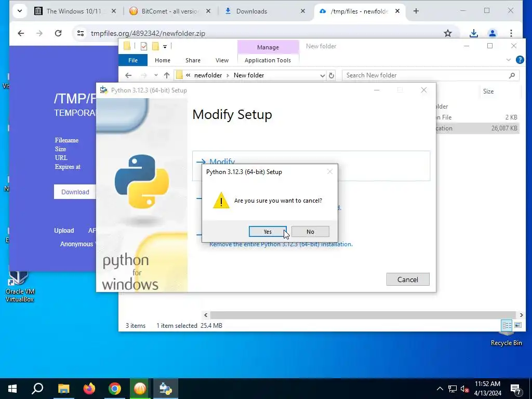Select the Manage contextual tab
This screenshot has width=532, height=399.
coord(268,47)
